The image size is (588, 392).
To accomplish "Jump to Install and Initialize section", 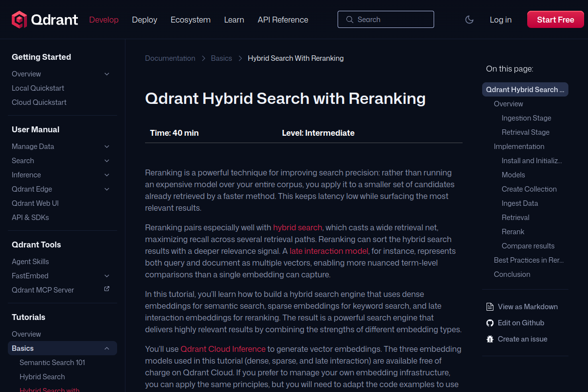I will [532, 161].
